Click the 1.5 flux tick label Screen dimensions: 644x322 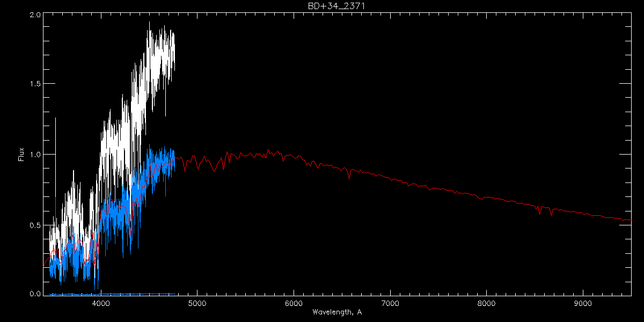coord(35,84)
